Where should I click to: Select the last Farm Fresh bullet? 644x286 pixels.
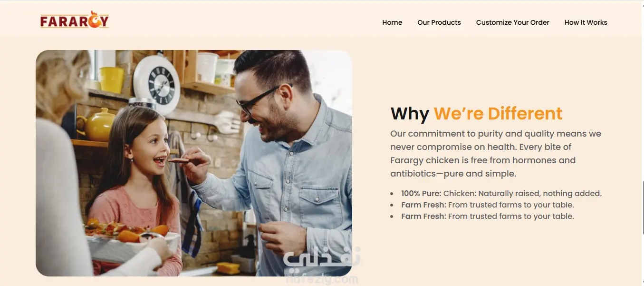point(488,217)
